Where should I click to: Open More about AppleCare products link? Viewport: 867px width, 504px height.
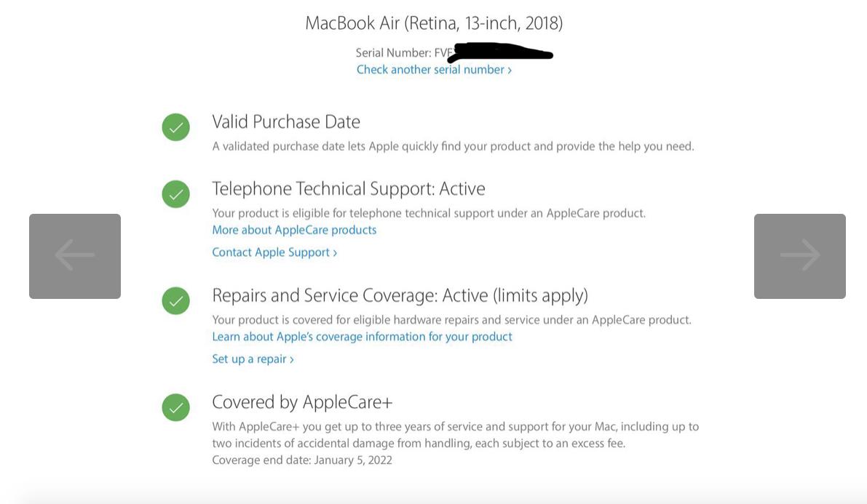tap(294, 230)
